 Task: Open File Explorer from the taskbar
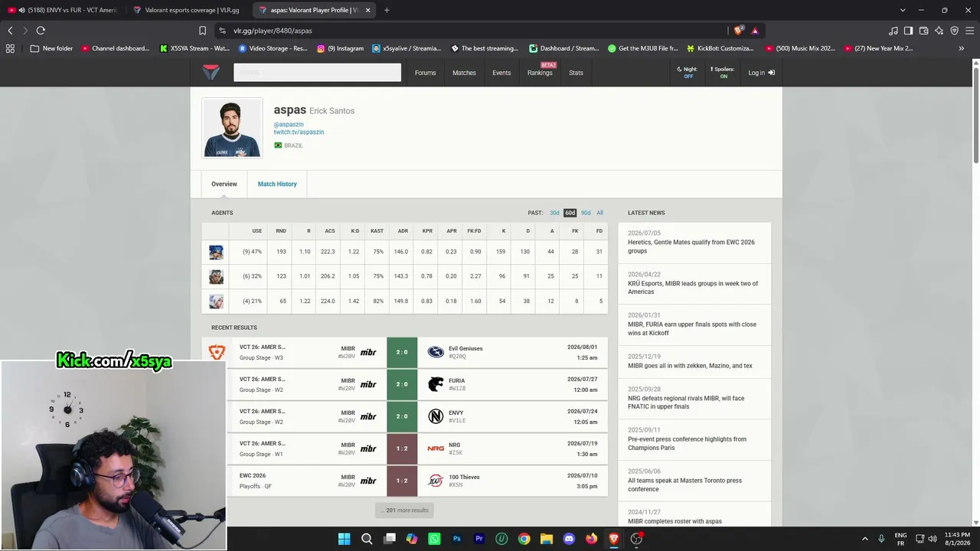click(x=547, y=539)
